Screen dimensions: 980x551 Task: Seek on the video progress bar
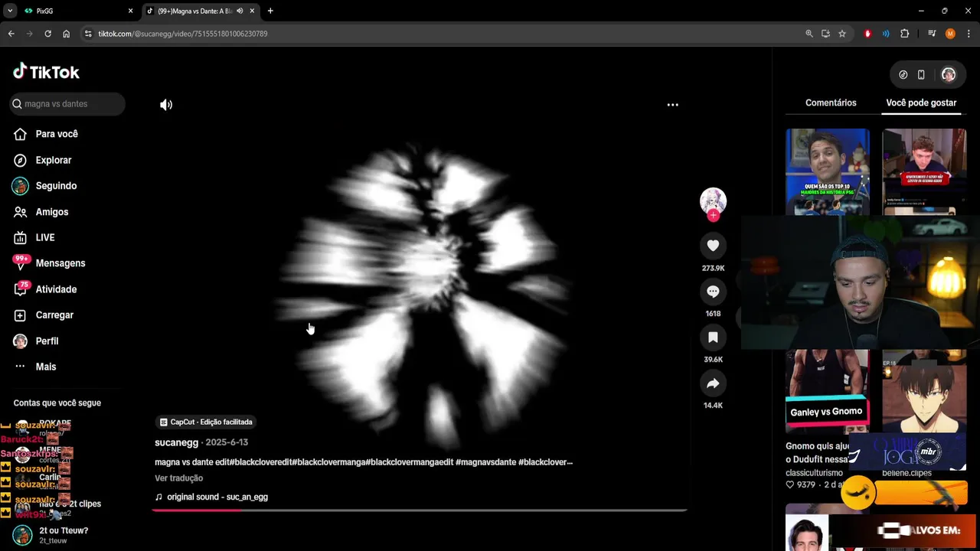point(420,510)
